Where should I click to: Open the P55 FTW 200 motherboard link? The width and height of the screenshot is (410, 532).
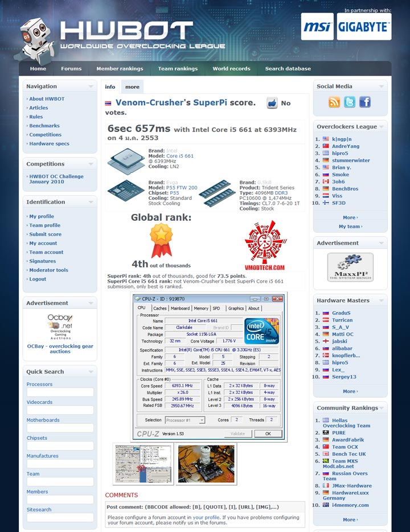[182, 188]
